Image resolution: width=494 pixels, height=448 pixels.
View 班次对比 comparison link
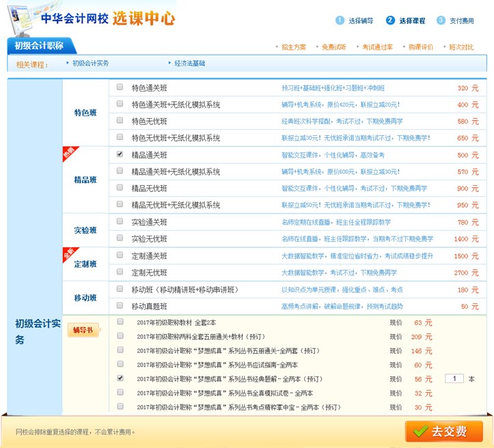461,47
